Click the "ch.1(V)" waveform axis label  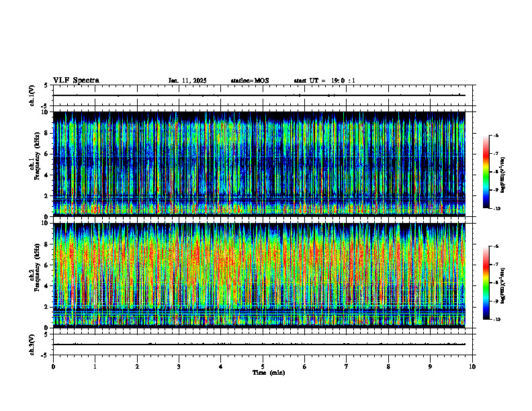coord(32,95)
